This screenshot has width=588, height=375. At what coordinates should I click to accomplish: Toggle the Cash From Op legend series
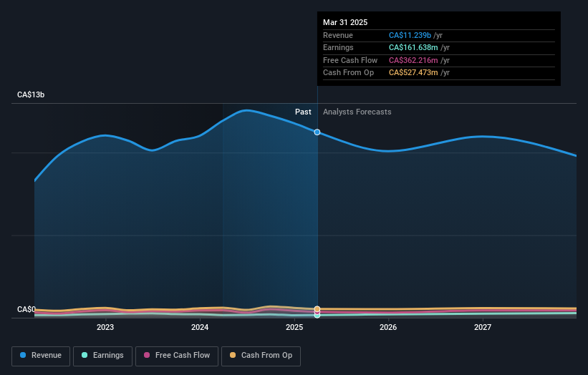261,356
